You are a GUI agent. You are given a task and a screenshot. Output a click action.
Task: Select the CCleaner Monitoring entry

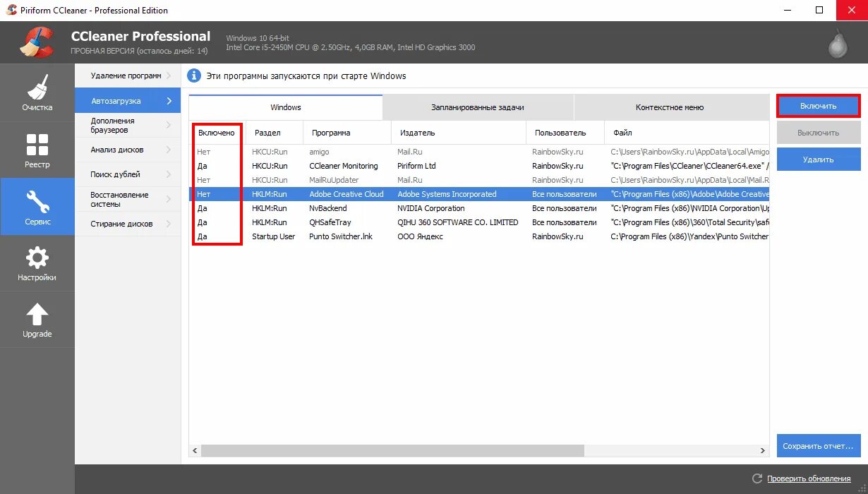pos(479,166)
